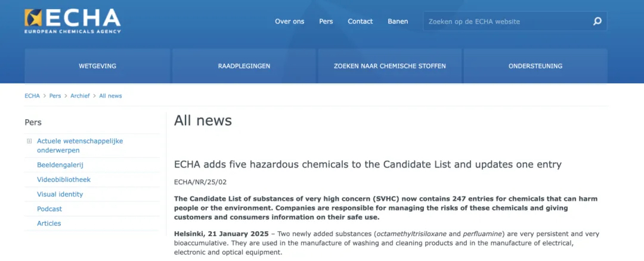Open Articles in the sidebar

point(49,223)
